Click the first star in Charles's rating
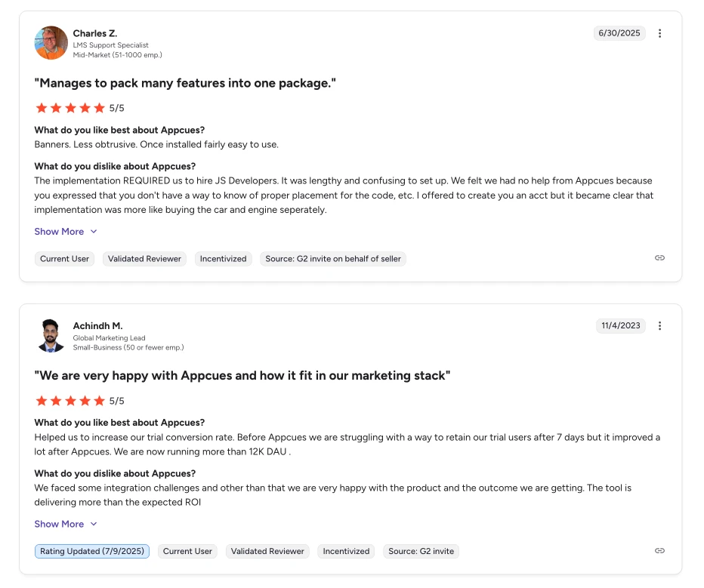Screen dimensions: 704x588 [x=42, y=107]
